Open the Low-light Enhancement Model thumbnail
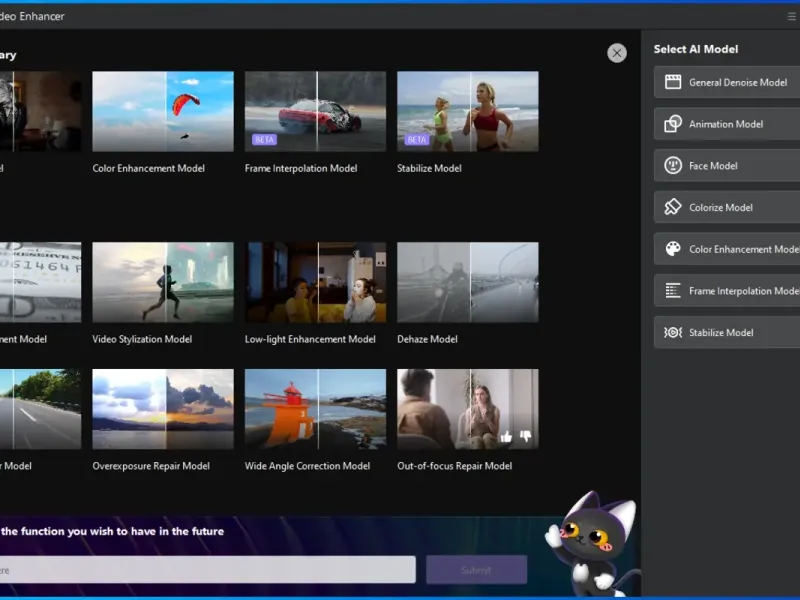Viewport: 800px width, 600px height. coord(315,282)
